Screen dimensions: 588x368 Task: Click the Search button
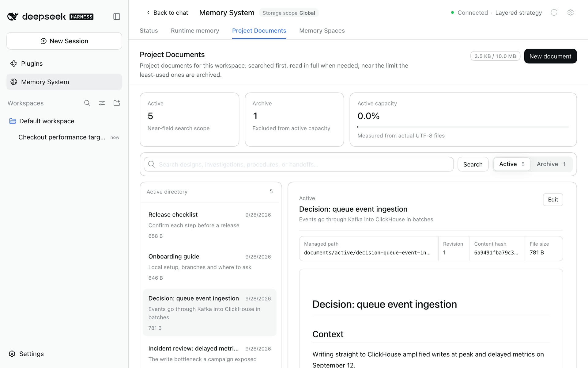pyautogui.click(x=473, y=164)
